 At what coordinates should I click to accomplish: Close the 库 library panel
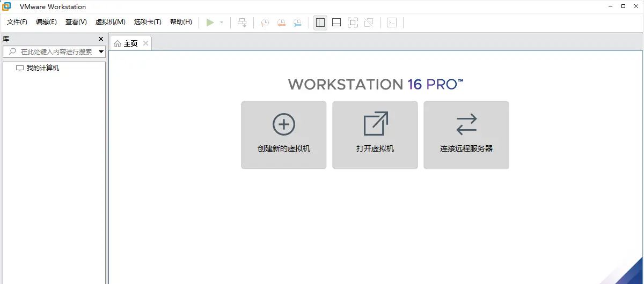[x=101, y=39]
